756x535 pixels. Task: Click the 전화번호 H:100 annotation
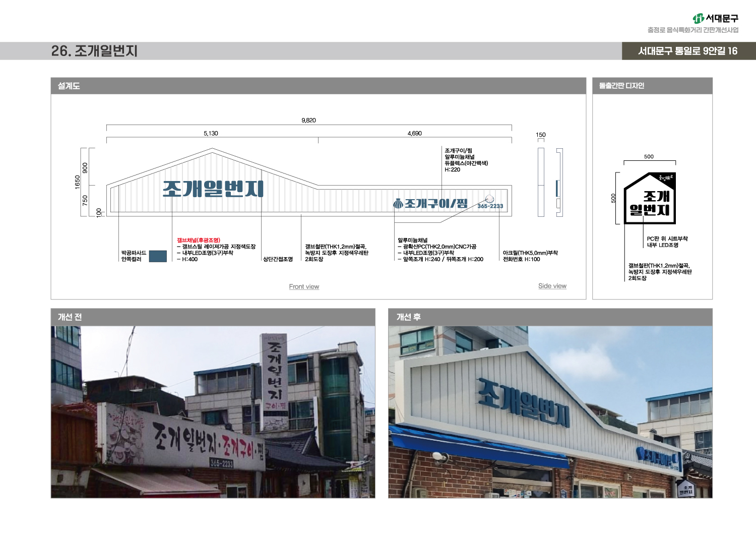pyautogui.click(x=521, y=259)
